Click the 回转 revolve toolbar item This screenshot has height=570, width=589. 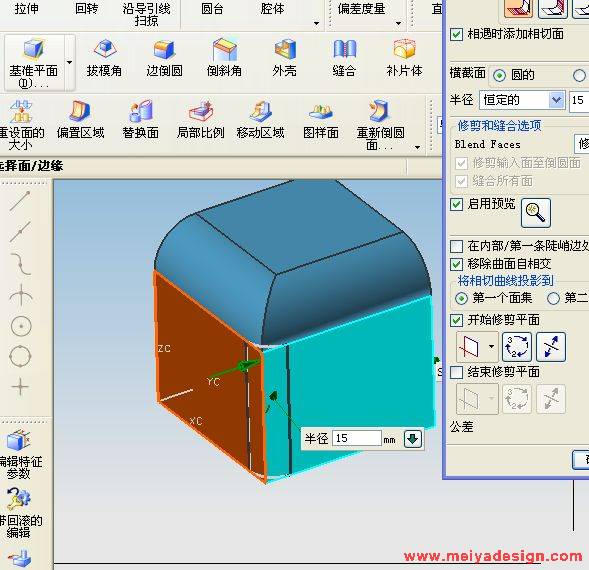pos(86,8)
